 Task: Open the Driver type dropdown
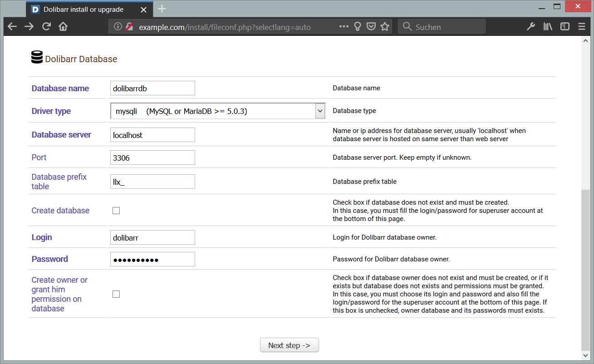tap(218, 111)
